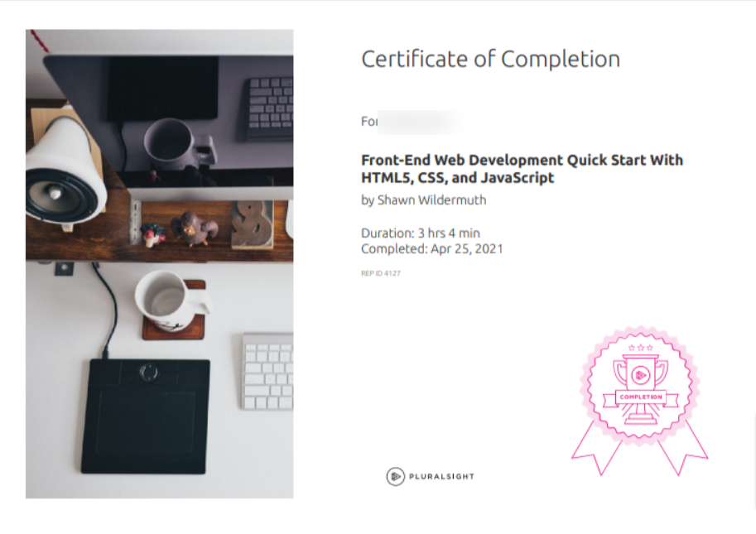Click the 'COMPLETION' ribbon banner on badge
The height and width of the screenshot is (534, 756).
click(x=641, y=397)
